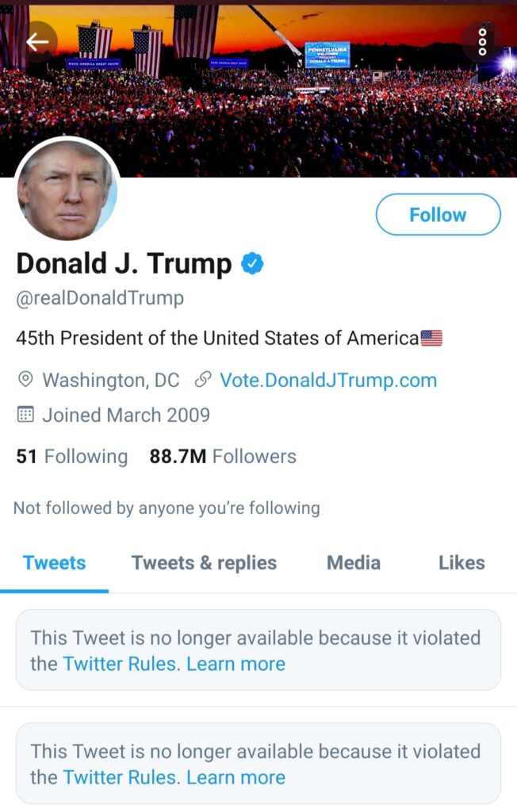The height and width of the screenshot is (812, 517).
Task: Open Twitter Rules link in first notice
Action: click(122, 664)
